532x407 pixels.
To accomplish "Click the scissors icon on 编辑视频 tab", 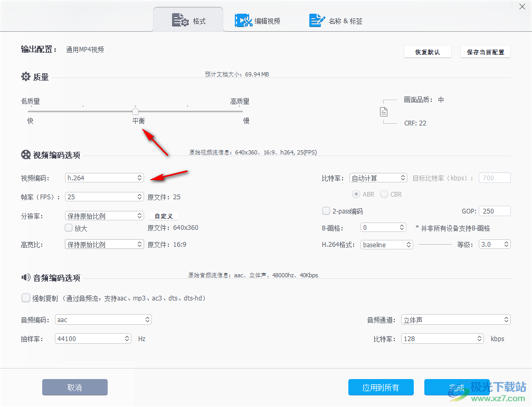I will click(x=242, y=20).
